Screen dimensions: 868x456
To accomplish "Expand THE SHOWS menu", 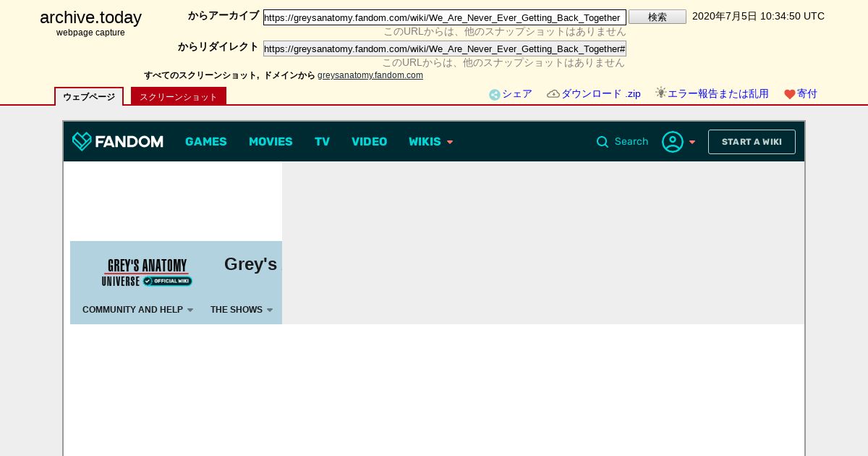I will (x=242, y=310).
